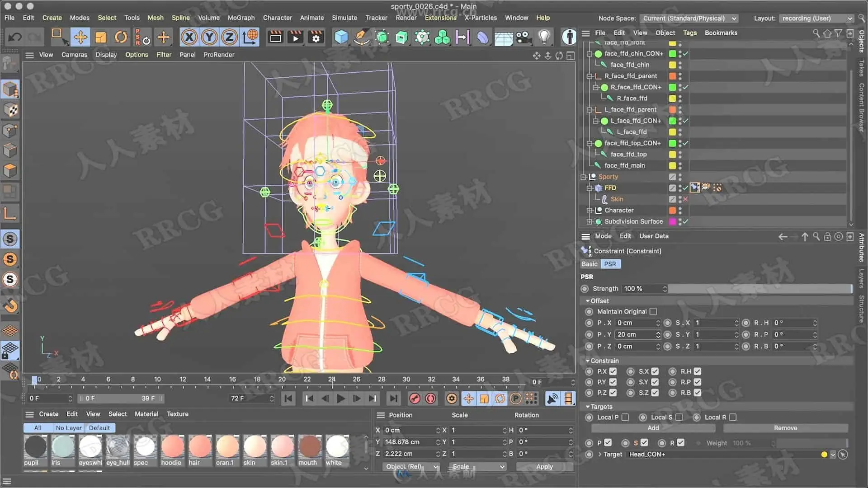This screenshot has height=488, width=868.
Task: Add a Light object
Action: point(544,37)
